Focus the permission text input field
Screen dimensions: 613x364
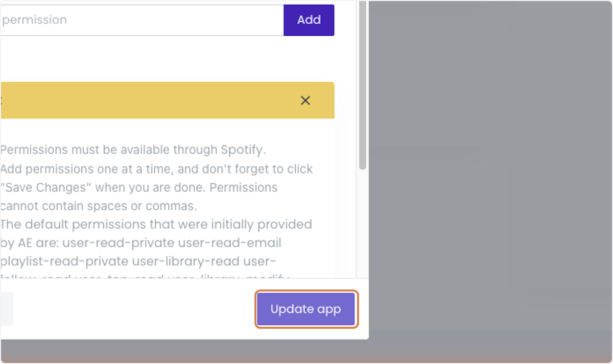click(x=142, y=20)
